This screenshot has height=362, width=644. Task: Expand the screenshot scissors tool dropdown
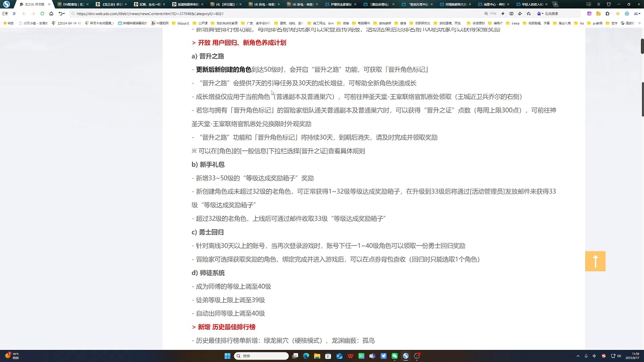click(x=640, y=14)
